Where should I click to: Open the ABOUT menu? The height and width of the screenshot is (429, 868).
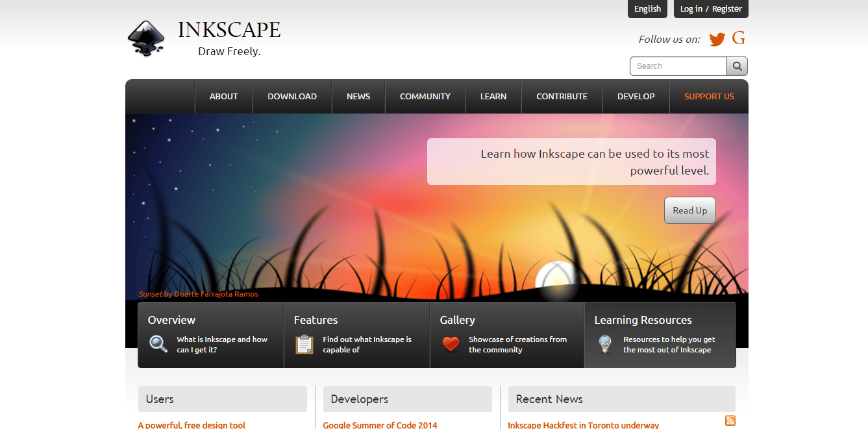coord(223,96)
